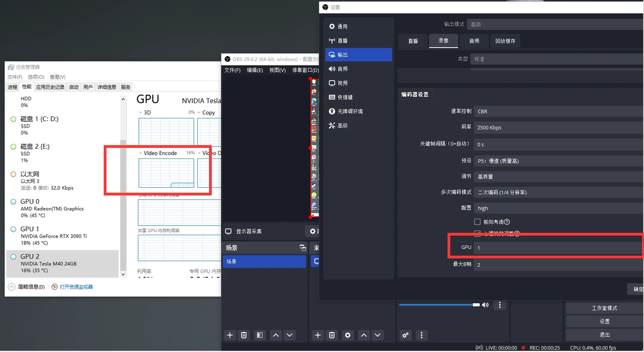The height and width of the screenshot is (352, 644).
Task: Open Task Manager 选项(O) menu
Action: [x=36, y=77]
